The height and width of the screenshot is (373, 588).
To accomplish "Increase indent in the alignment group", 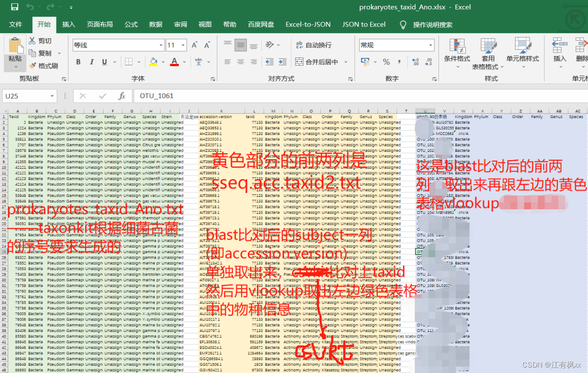I will pos(283,62).
